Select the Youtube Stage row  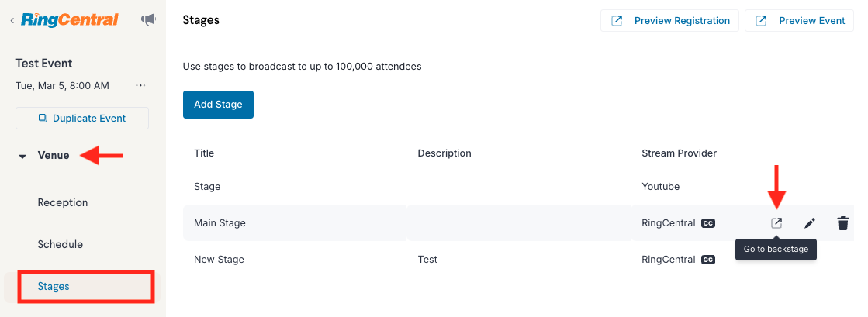click(518, 187)
